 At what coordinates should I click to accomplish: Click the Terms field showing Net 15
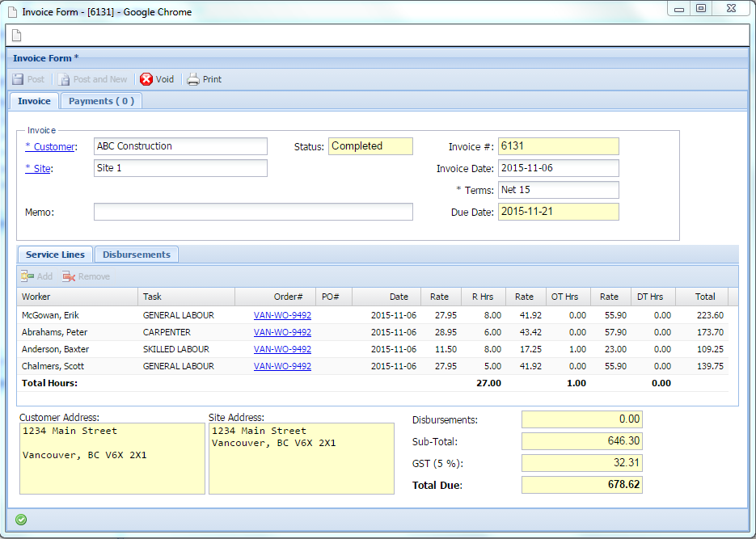tap(559, 190)
